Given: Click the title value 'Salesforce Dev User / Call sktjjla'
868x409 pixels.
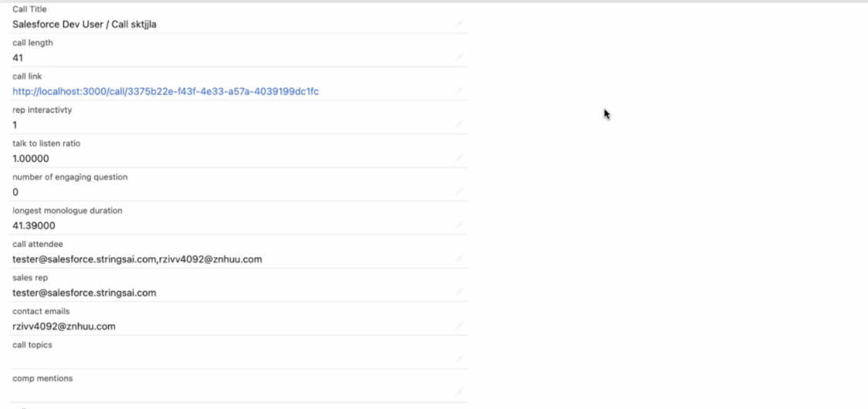Looking at the screenshot, I should click(84, 25).
